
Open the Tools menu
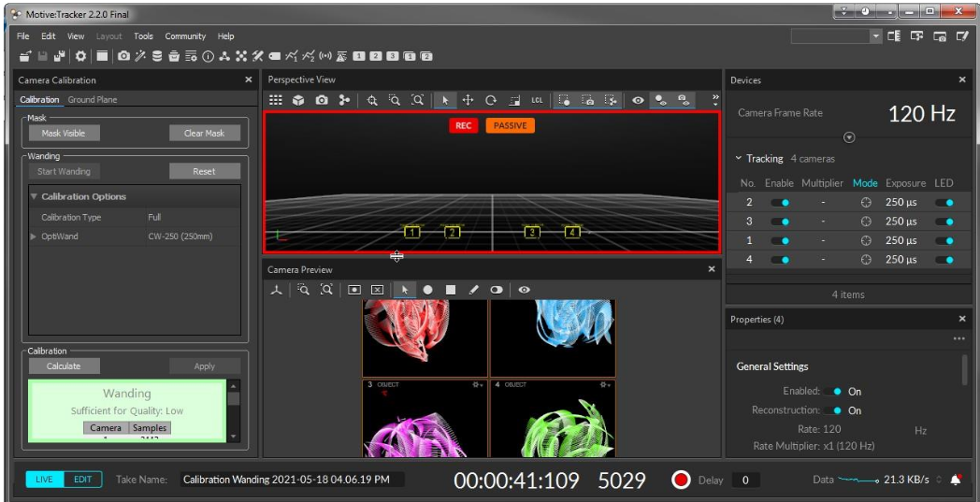(x=143, y=36)
